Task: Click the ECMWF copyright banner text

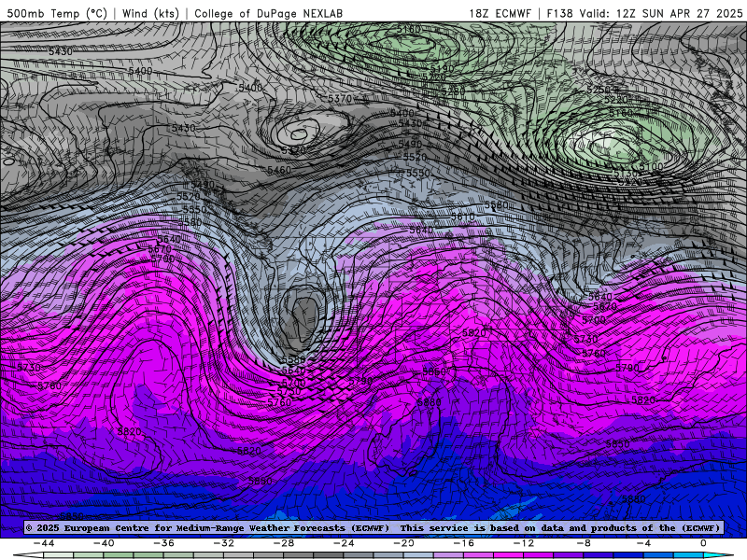Action: pos(373,527)
